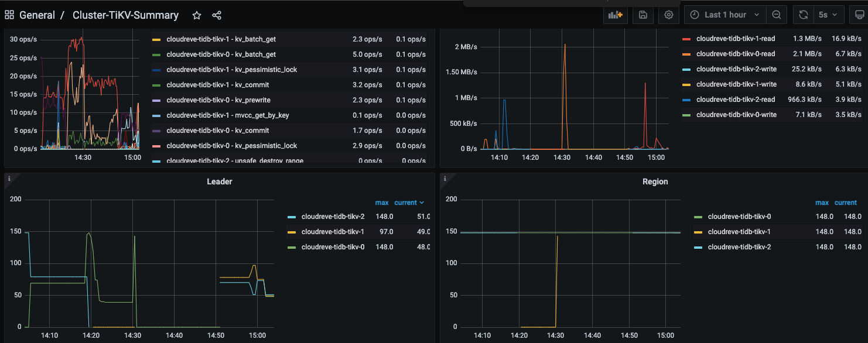868x343 pixels.
Task: Toggle cloudreve-tidb-tikv-1-read series visibility
Action: (x=735, y=39)
